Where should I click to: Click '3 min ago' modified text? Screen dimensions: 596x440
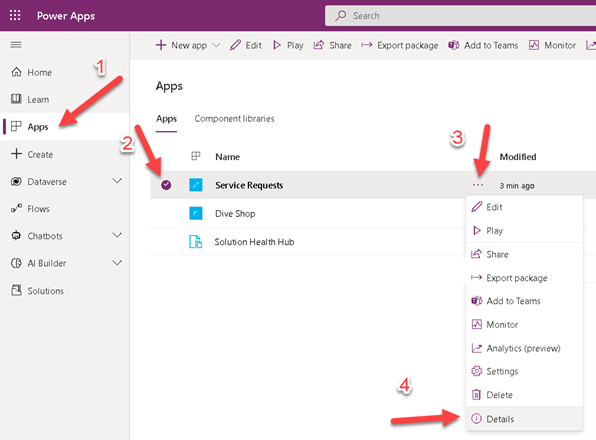517,185
